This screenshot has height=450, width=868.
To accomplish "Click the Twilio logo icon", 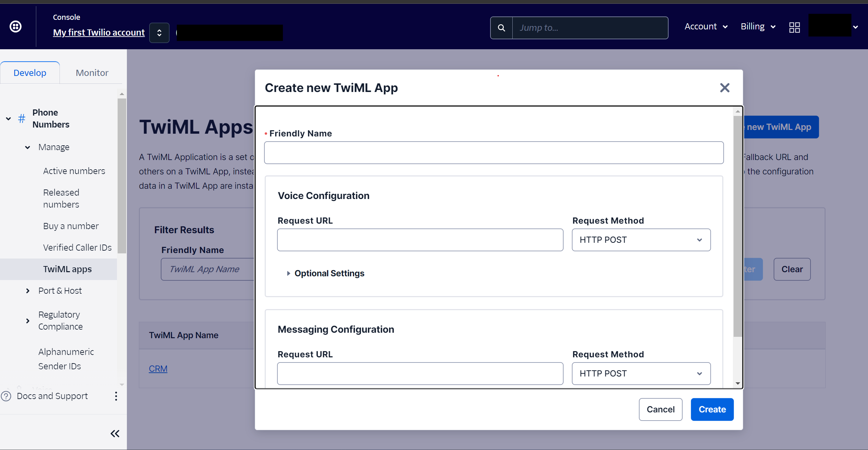I will (x=16, y=27).
